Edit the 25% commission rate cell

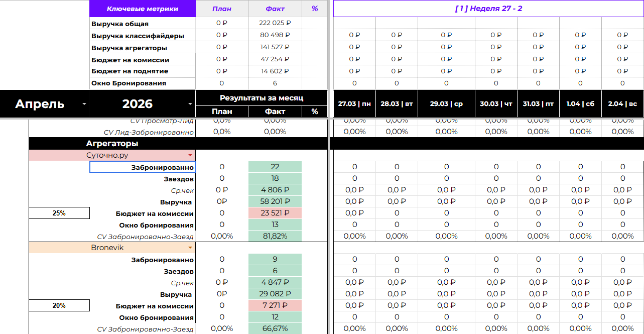pyautogui.click(x=59, y=213)
